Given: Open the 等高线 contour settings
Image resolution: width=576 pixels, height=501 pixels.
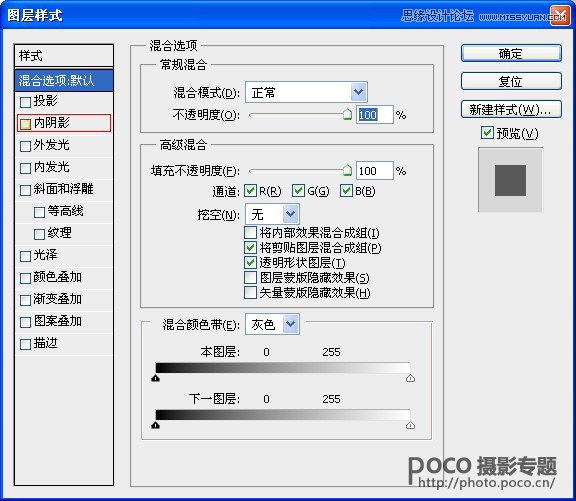Looking at the screenshot, I should click(x=65, y=211).
